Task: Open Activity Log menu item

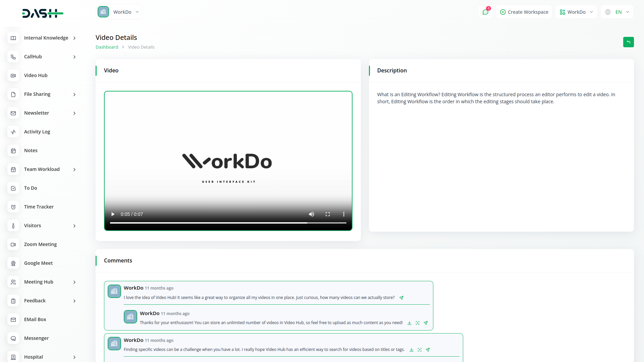Action: [37, 132]
